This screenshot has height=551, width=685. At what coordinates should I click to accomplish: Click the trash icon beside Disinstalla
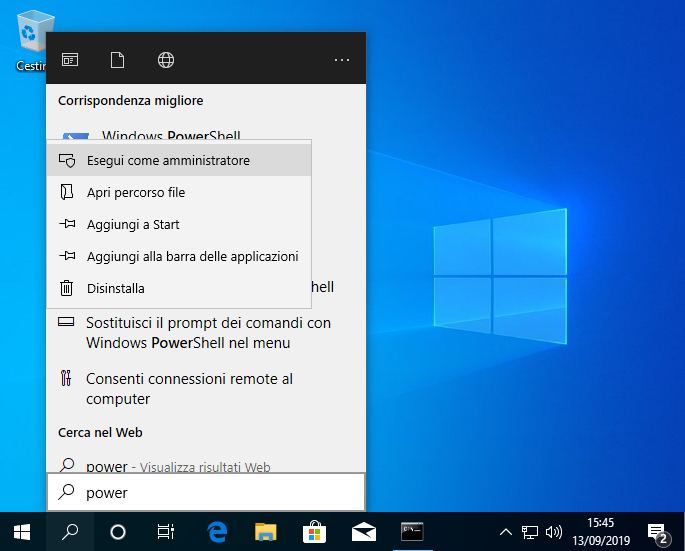pos(66,288)
